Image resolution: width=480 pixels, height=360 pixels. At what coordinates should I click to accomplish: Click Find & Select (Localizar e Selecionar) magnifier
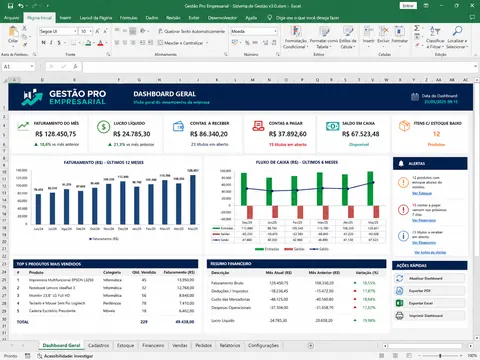click(457, 32)
